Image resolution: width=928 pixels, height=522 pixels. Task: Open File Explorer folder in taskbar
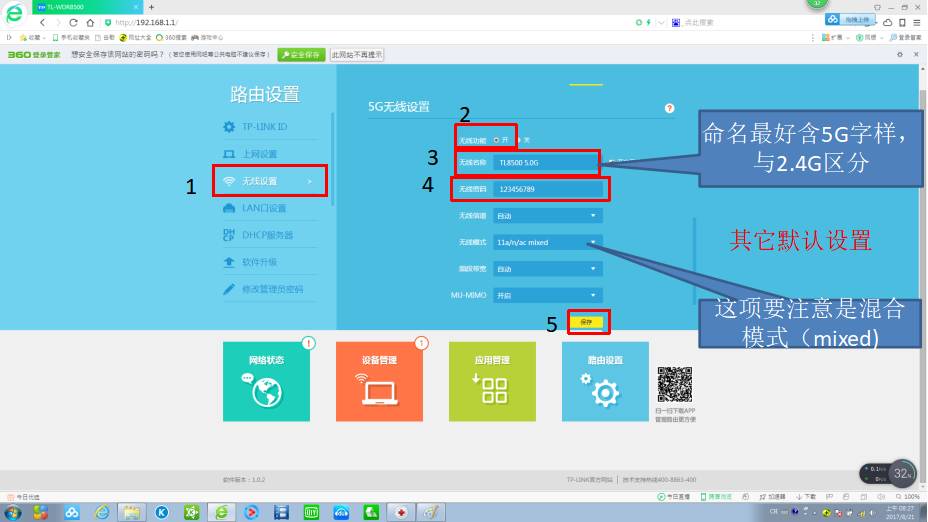[131, 512]
